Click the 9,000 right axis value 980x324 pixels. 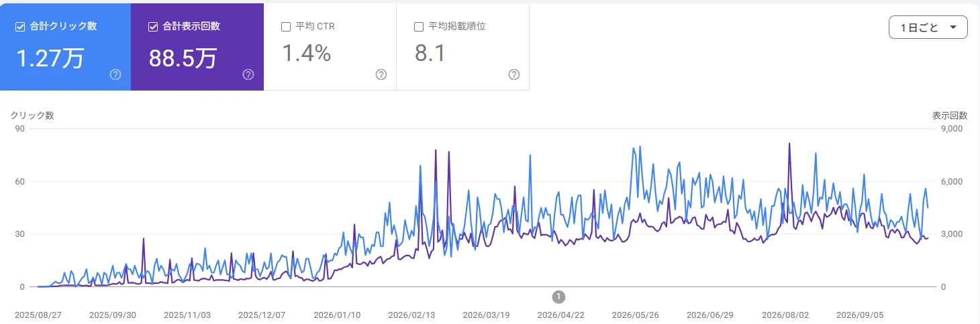(953, 129)
